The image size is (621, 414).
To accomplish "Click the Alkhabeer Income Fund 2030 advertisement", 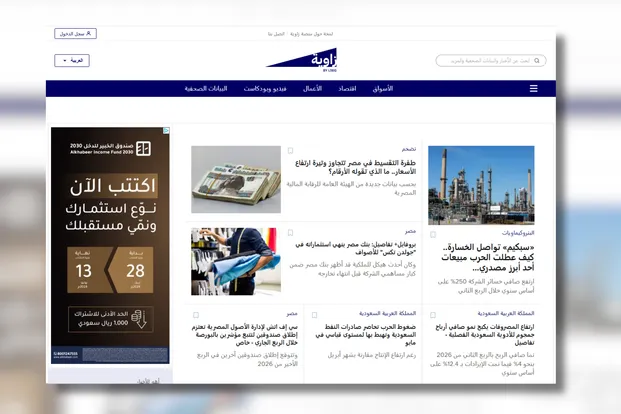I will click(110, 245).
